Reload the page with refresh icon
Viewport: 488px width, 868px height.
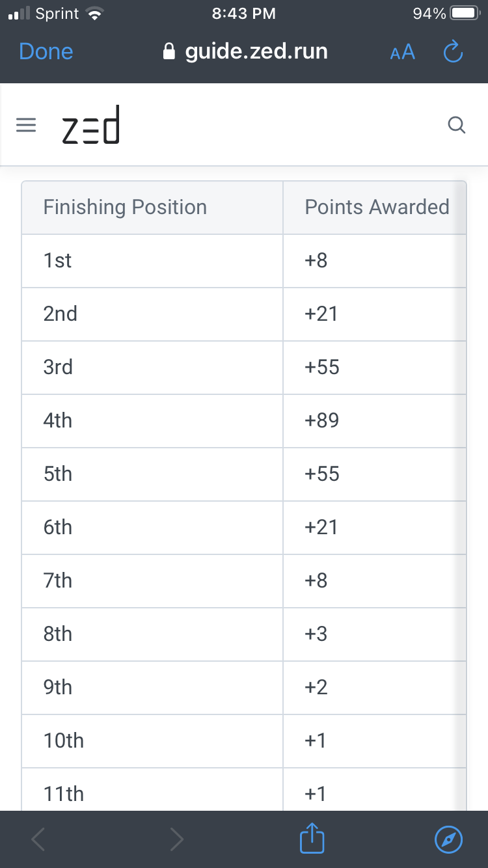453,52
